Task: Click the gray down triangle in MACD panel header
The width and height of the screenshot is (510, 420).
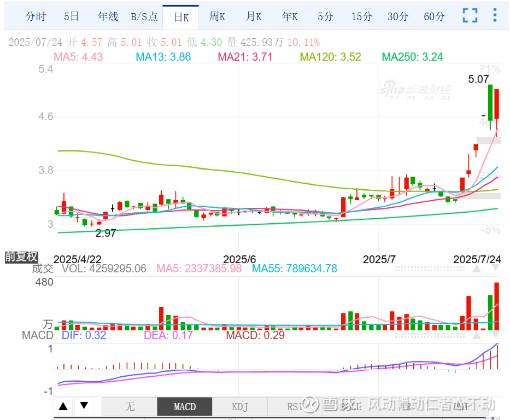Action: tap(495, 335)
